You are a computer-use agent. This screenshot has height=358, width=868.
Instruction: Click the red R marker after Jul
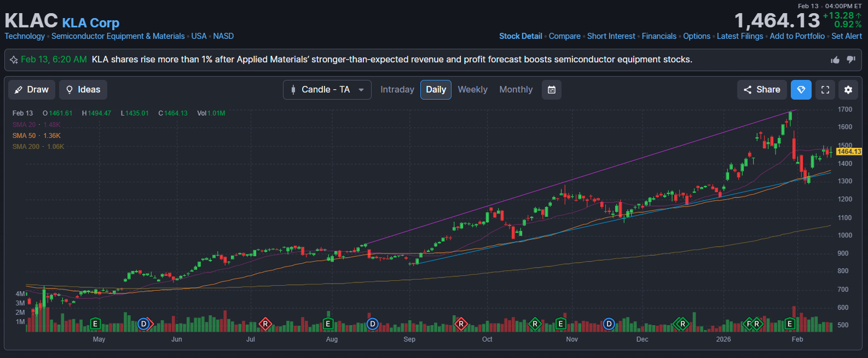[x=265, y=324]
